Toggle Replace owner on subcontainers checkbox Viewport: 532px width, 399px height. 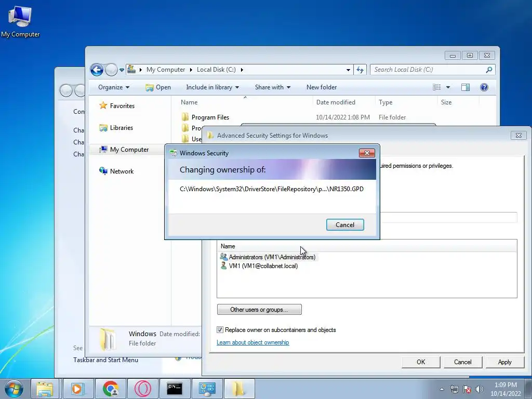(220, 330)
